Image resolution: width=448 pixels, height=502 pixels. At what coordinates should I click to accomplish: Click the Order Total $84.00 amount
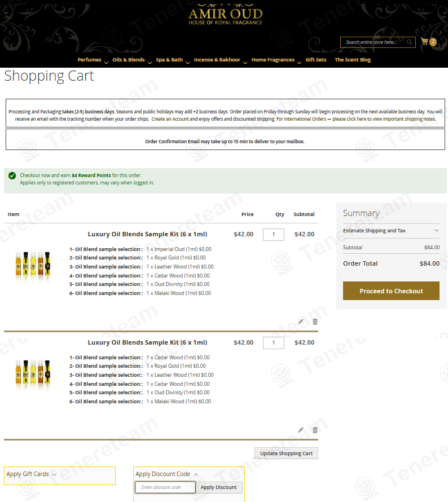[x=429, y=263]
